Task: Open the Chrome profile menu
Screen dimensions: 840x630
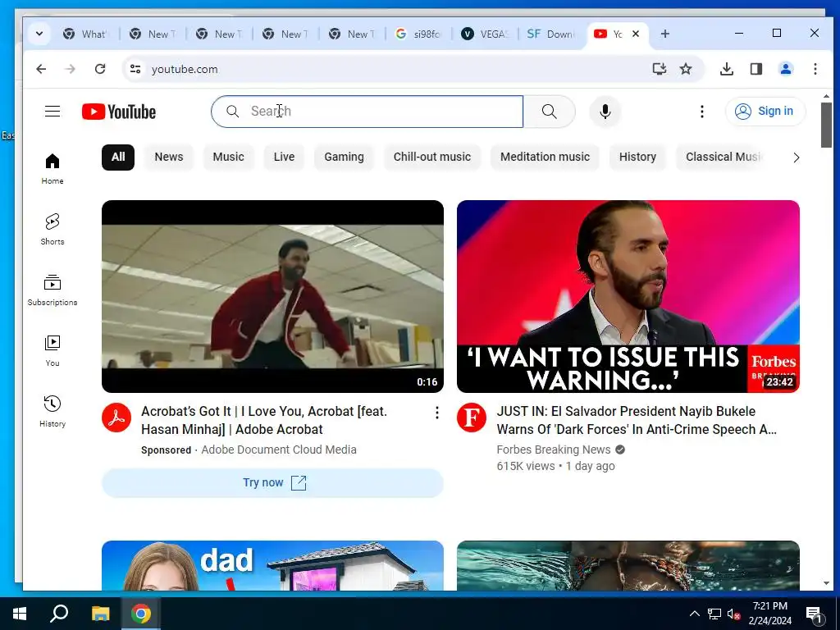Action: coord(785,69)
